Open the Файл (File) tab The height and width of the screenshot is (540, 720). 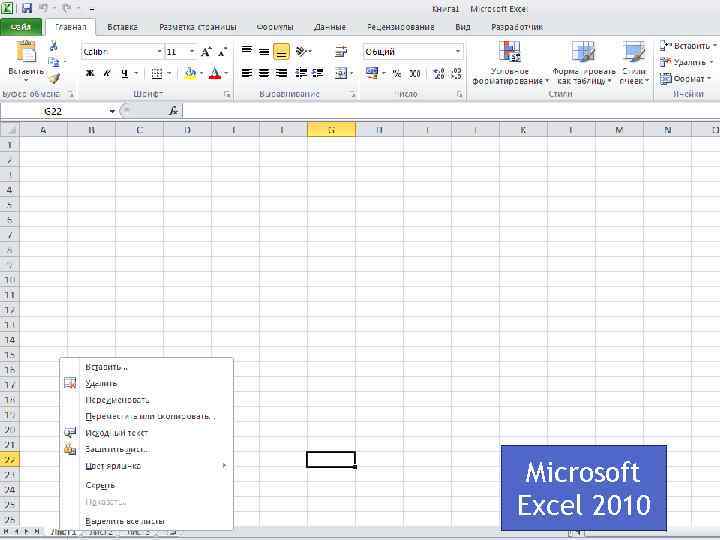[x=21, y=27]
